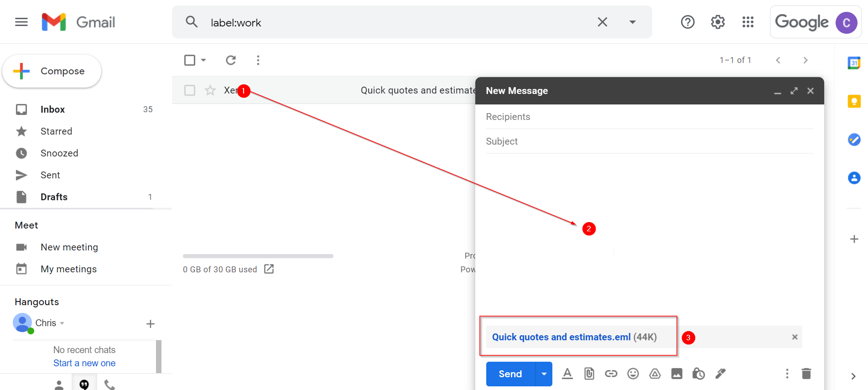Expand the search options dropdown arrow

[632, 22]
